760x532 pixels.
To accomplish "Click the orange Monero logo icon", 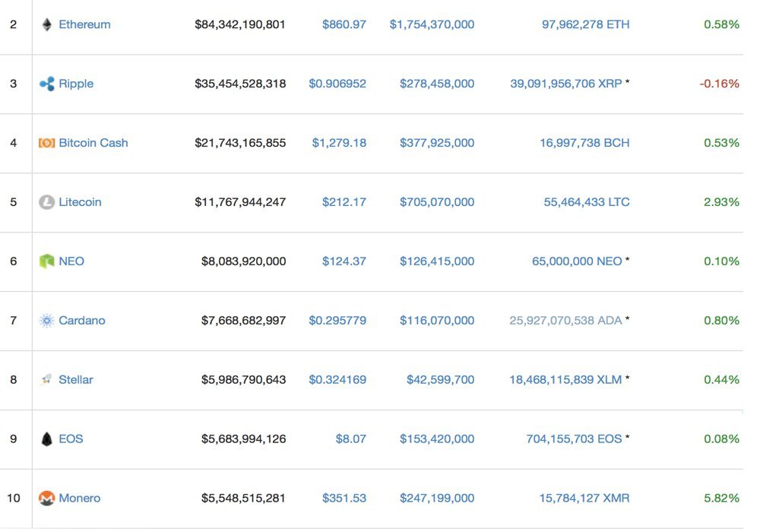I will tap(46, 498).
